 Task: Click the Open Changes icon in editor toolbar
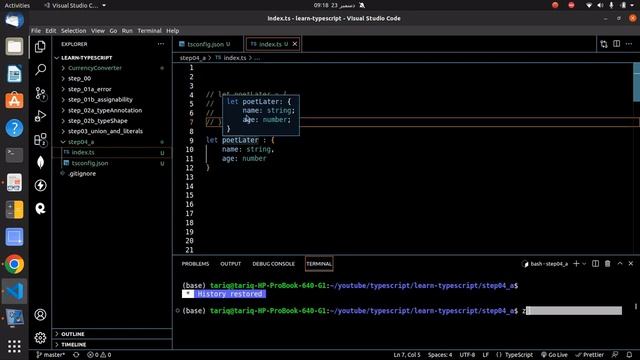click(x=604, y=44)
